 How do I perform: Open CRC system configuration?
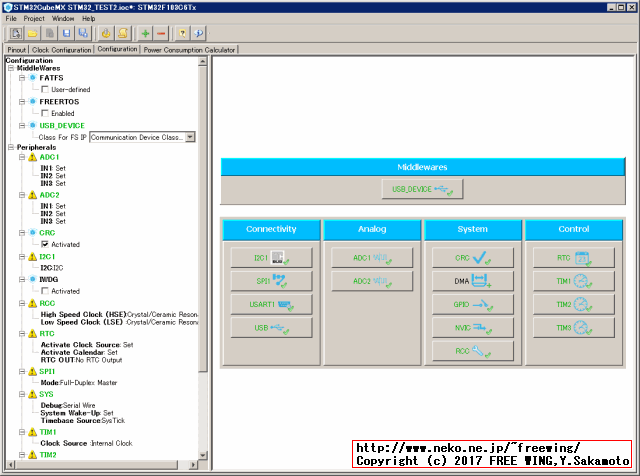pyautogui.click(x=473, y=258)
